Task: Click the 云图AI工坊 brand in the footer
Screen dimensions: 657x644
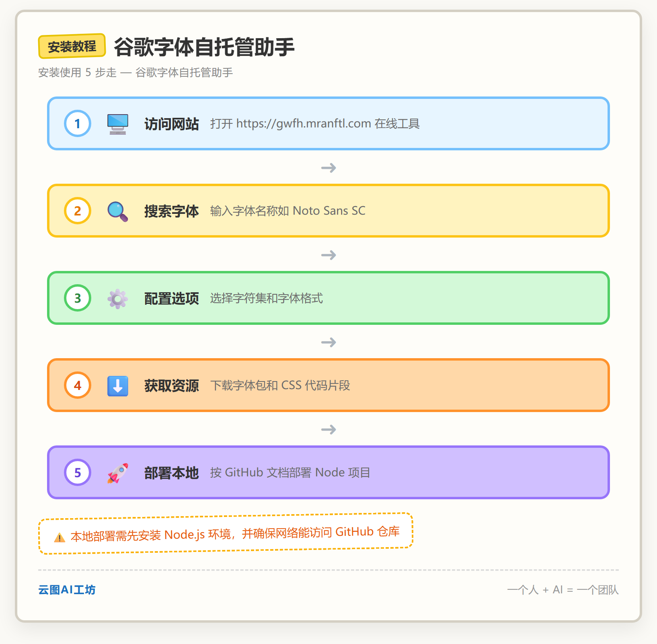Action: (67, 590)
